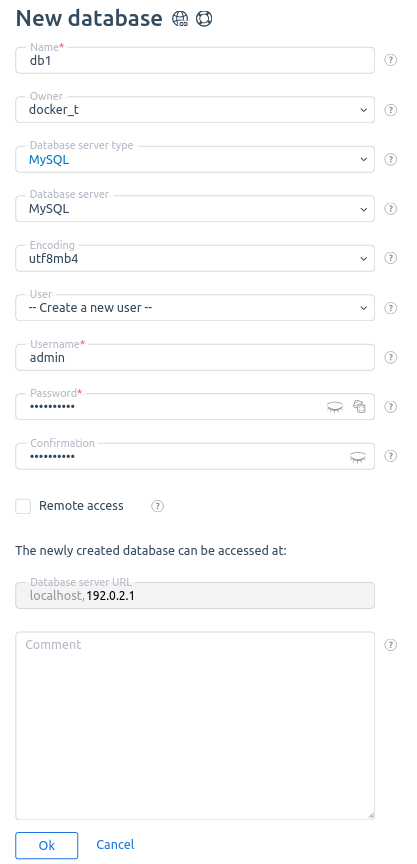This screenshot has width=417, height=864.
Task: Open the Database server type dropdown
Action: (x=195, y=159)
